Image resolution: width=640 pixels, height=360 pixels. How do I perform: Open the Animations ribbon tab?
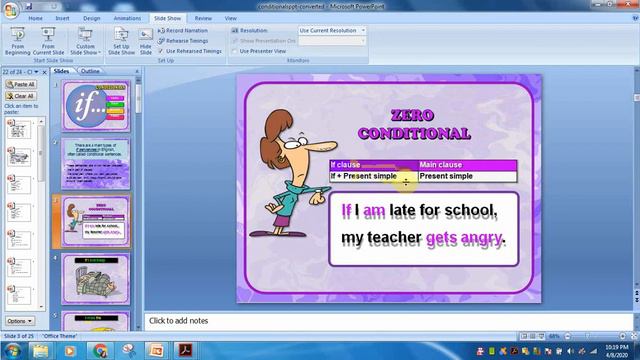pyautogui.click(x=127, y=18)
